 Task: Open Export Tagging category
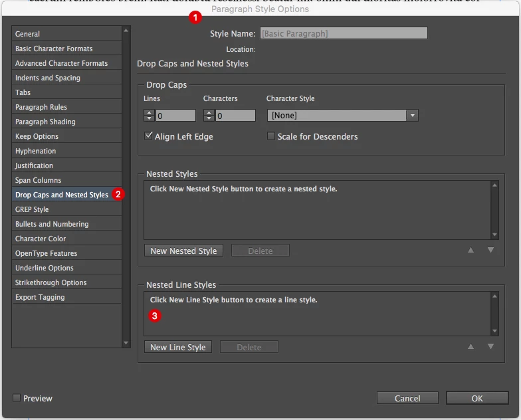point(66,297)
